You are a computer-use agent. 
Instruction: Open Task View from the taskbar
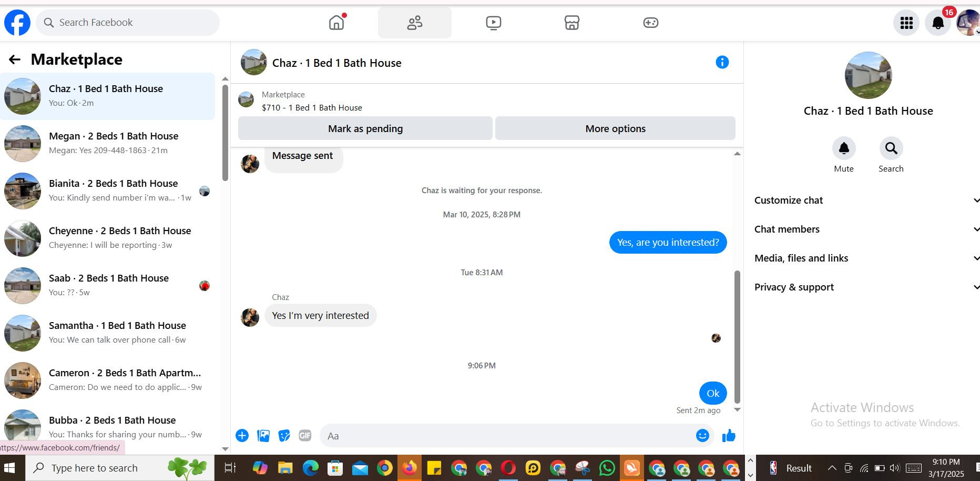click(230, 468)
